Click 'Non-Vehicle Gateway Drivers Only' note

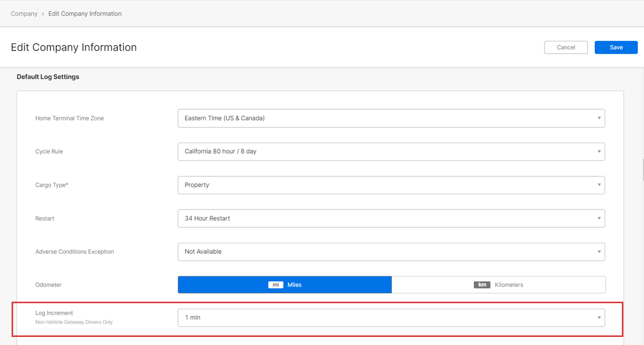coord(74,322)
